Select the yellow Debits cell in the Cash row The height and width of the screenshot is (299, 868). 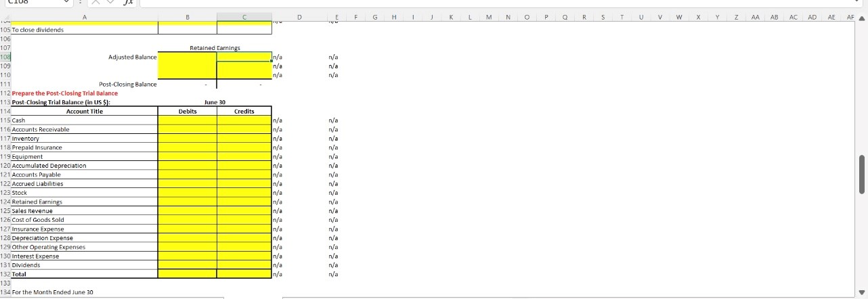tap(188, 120)
